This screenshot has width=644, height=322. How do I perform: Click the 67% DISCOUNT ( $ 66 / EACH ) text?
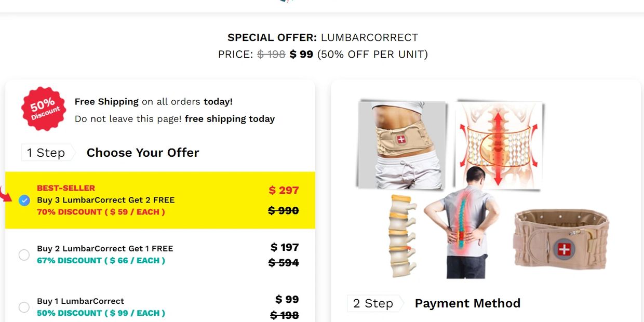tap(101, 261)
